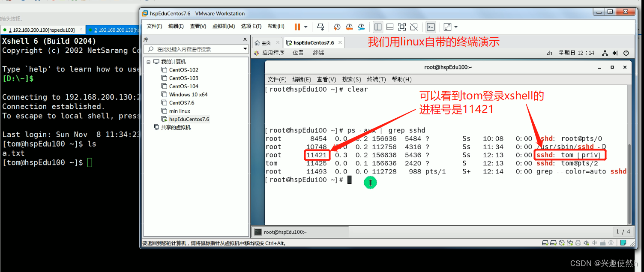644x272 pixels.
Task: Toggle the virtual network adapter status icon
Action: point(569,242)
